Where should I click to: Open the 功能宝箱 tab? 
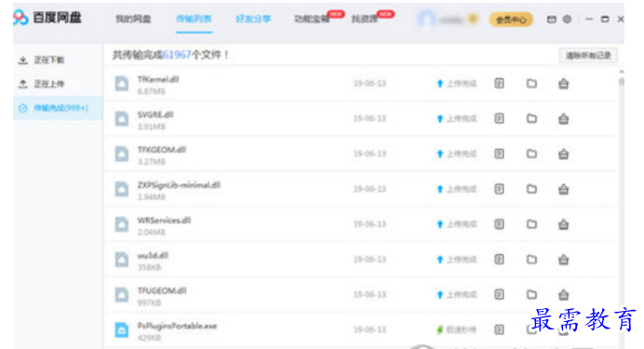[x=312, y=19]
